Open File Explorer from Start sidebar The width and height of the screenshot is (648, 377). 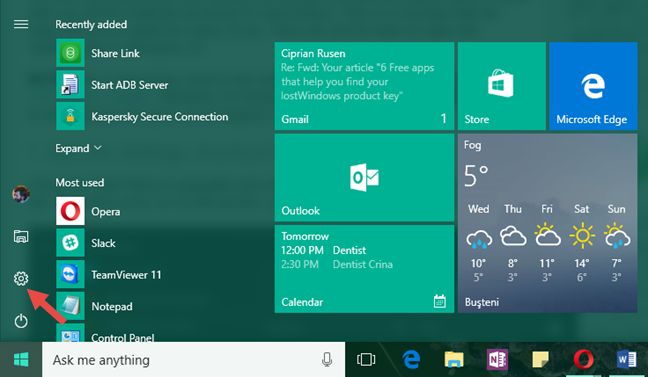pyautogui.click(x=21, y=236)
